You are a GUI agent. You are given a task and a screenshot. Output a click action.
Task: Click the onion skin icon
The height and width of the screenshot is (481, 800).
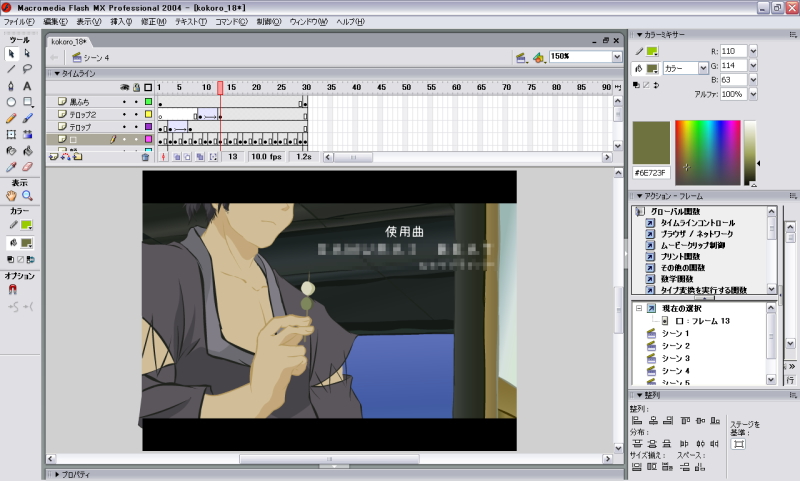[177, 157]
